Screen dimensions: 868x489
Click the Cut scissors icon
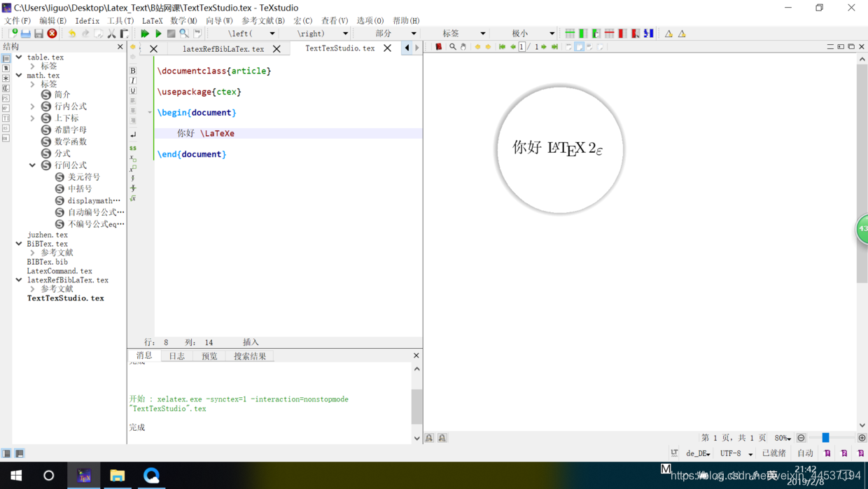tap(111, 34)
